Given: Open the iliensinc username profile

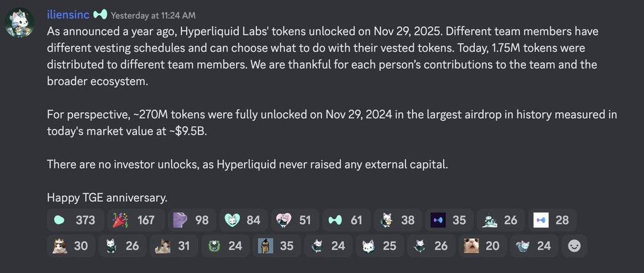Looking at the screenshot, I should (x=69, y=14).
